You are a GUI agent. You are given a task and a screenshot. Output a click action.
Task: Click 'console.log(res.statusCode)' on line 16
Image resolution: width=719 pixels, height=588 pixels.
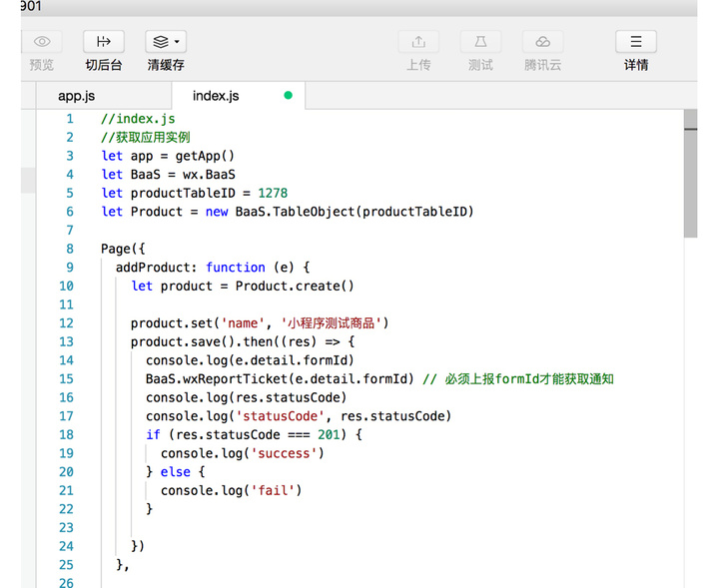pyautogui.click(x=247, y=397)
